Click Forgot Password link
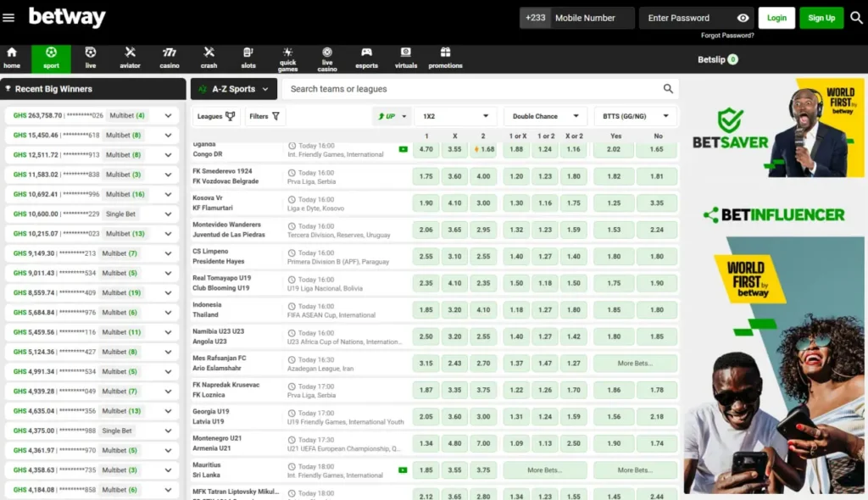868x500 pixels. point(726,36)
